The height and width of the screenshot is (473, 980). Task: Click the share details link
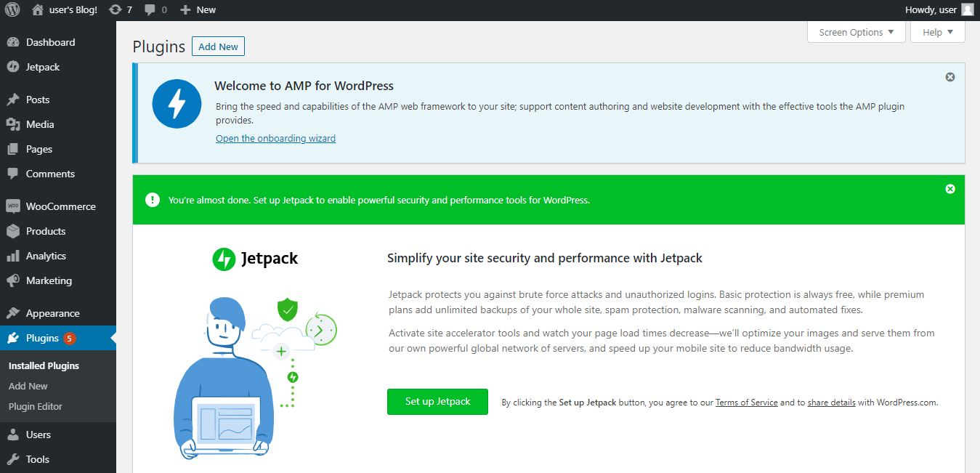click(x=831, y=403)
